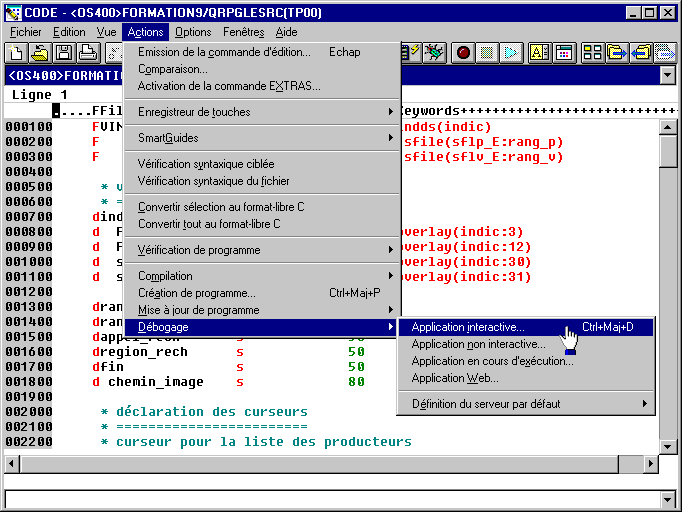Select Application interactive... debug option

468,327
